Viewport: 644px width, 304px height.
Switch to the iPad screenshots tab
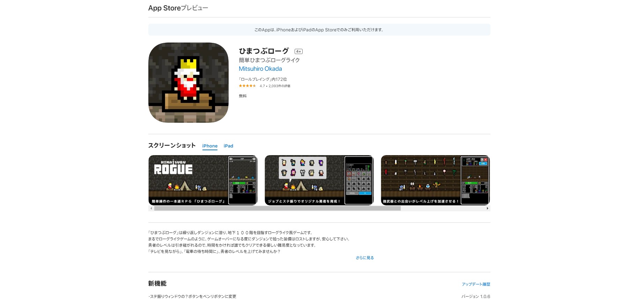228,146
